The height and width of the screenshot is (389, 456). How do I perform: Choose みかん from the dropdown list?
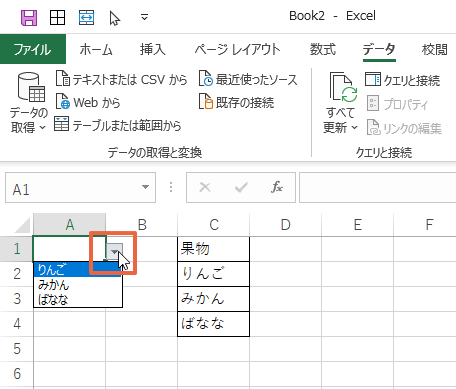point(78,285)
